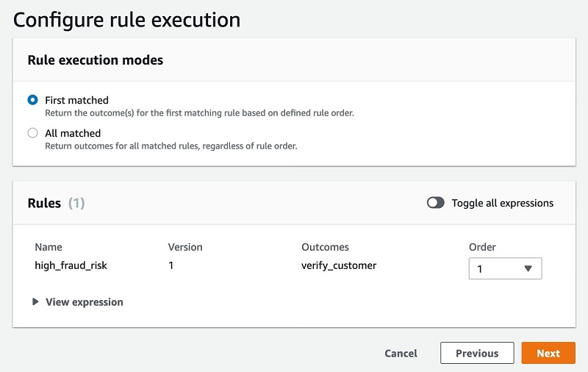Click the verify_customer outcome value
588x372 pixels.
click(x=339, y=265)
